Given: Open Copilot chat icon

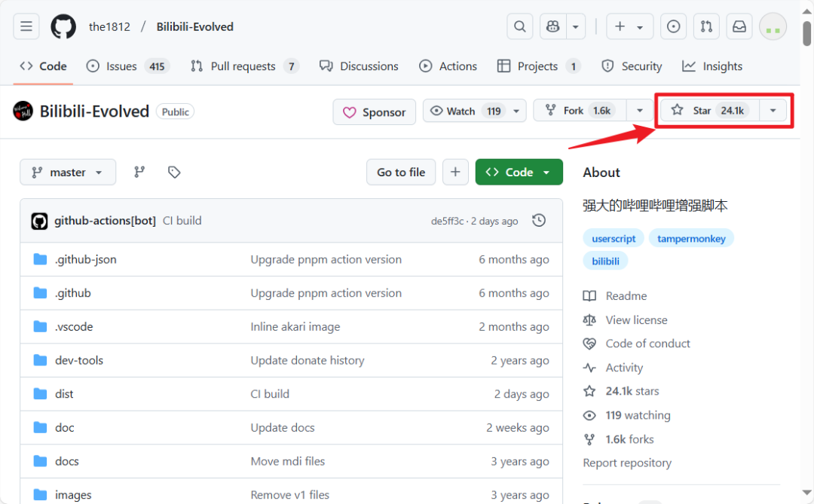Looking at the screenshot, I should 553,26.
